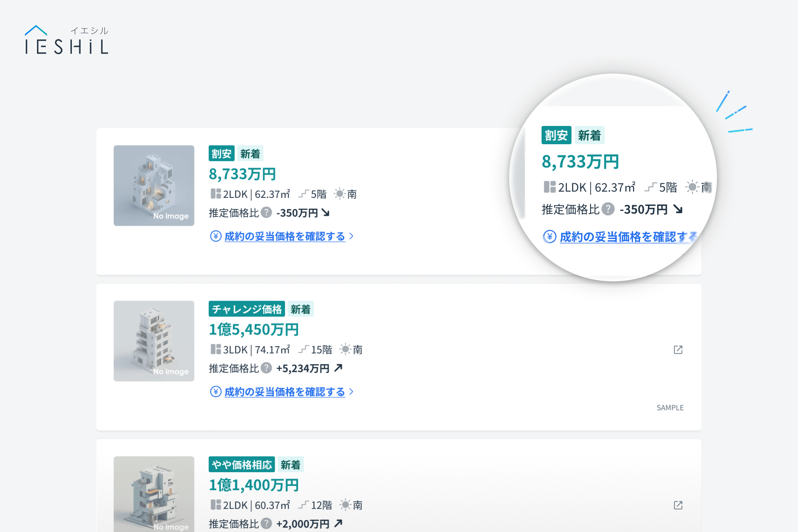The image size is (798, 532).
Task: Click the 1億1,400万円 price
Action: click(x=254, y=485)
